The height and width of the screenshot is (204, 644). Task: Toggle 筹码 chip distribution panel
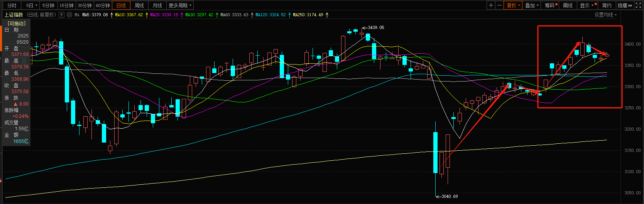[x=549, y=5]
